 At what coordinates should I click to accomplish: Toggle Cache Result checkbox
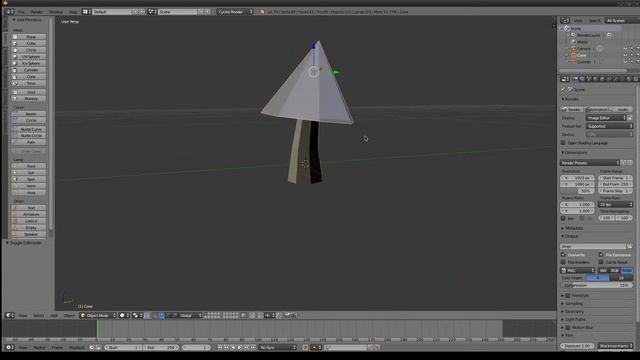(x=601, y=262)
